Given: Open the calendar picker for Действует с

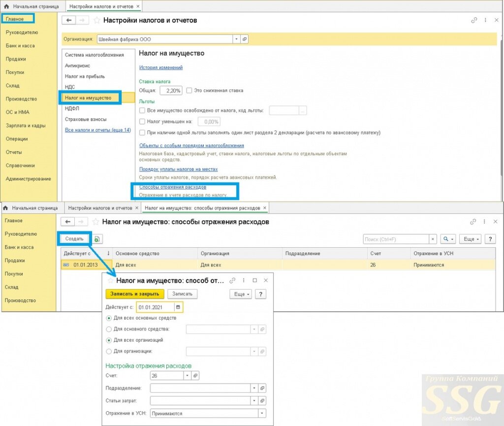Looking at the screenshot, I should tap(178, 307).
